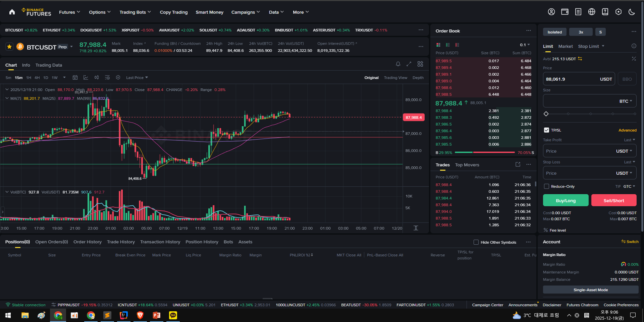644x322 pixels.
Task: Click the transfer funds arrows icon
Action: click(x=580, y=59)
